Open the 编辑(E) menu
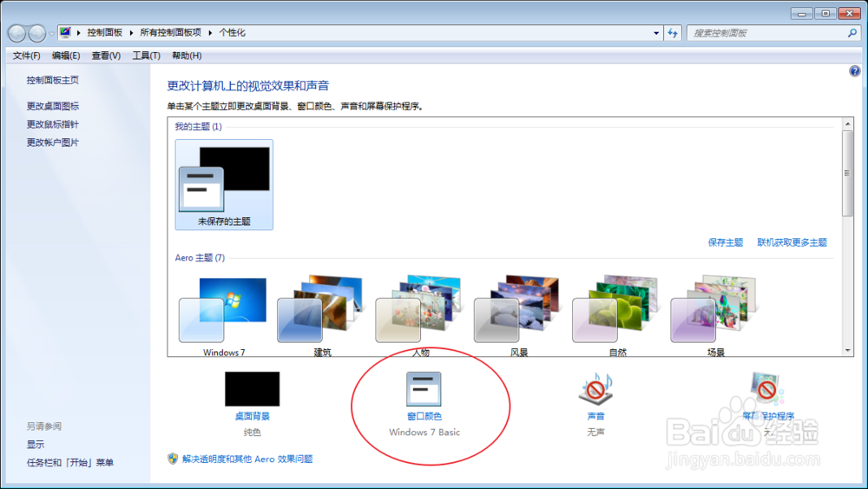The image size is (868, 489). (x=66, y=56)
